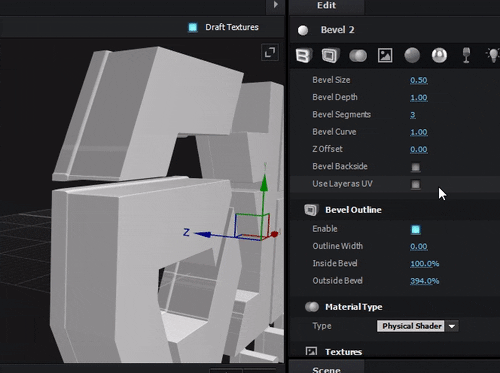Screen dimensions: 500x373
Task: Select the bevel settings B icon
Action: pos(304,55)
